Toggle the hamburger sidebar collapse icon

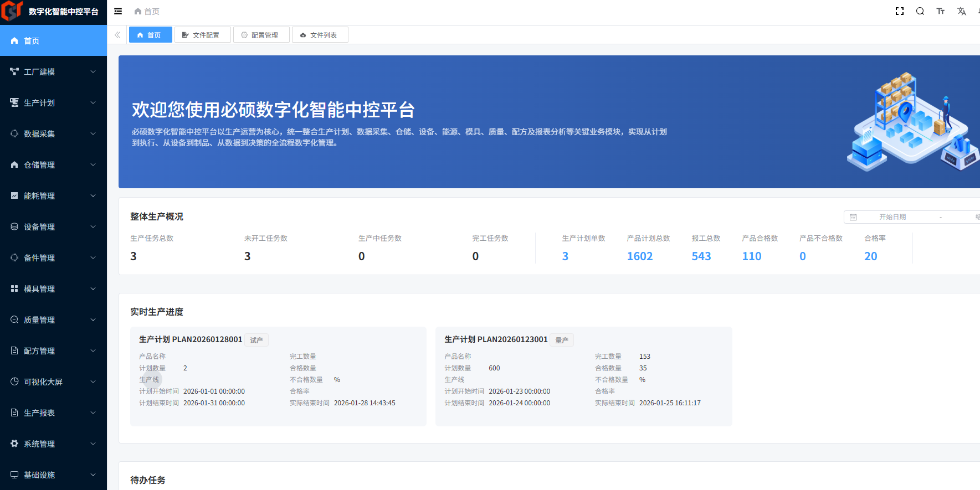pyautogui.click(x=118, y=11)
